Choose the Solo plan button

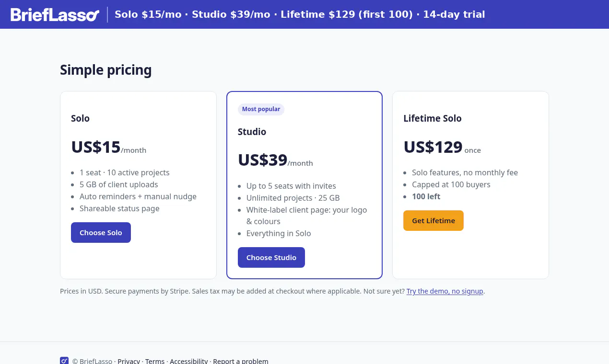(101, 233)
